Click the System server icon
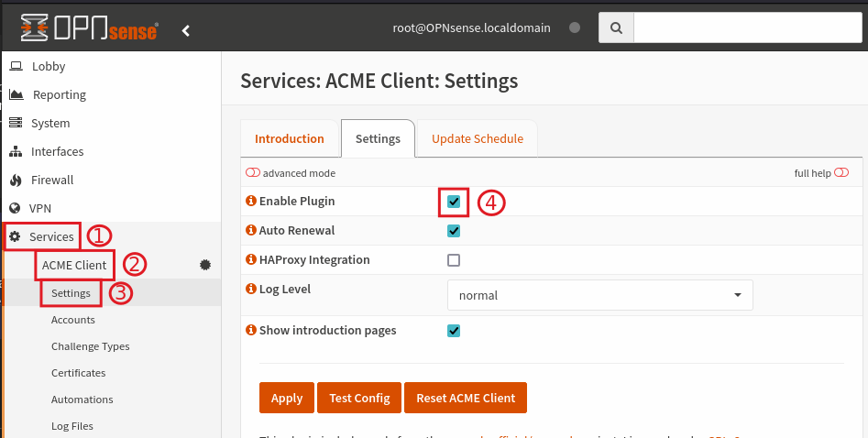This screenshot has height=438, width=868. pyautogui.click(x=16, y=123)
